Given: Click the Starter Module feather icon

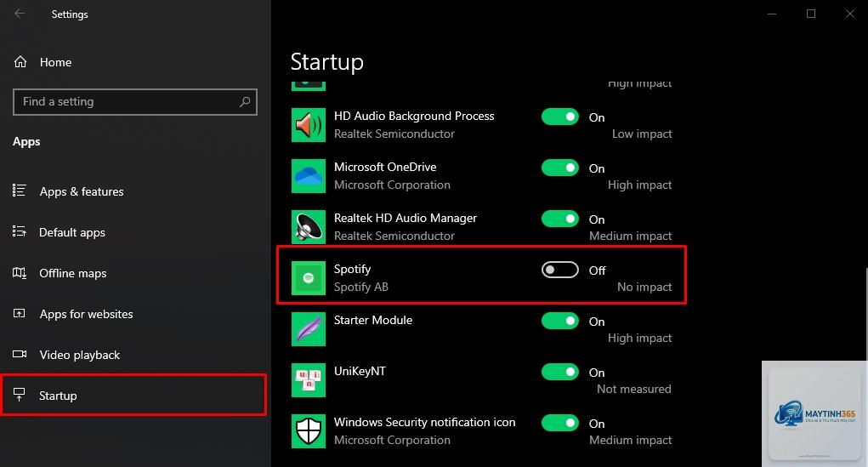Looking at the screenshot, I should coord(309,329).
